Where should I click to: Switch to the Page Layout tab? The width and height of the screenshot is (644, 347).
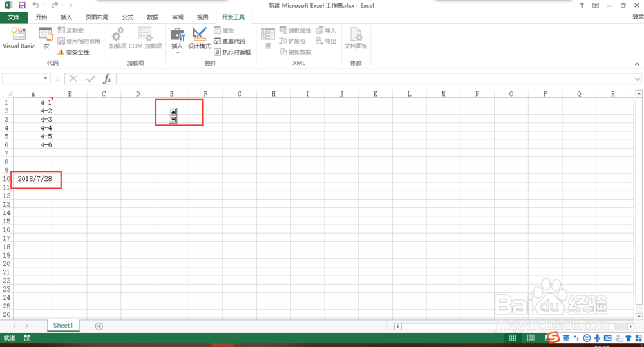coord(97,17)
